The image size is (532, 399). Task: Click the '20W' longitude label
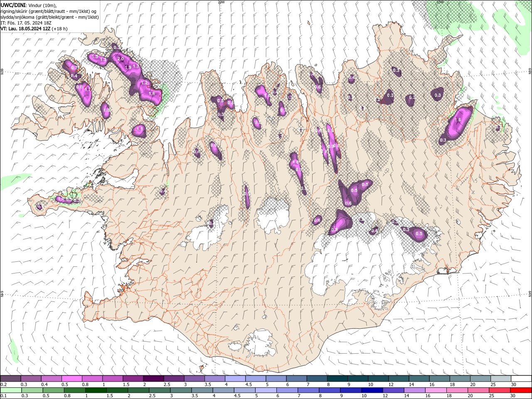(221, 2)
